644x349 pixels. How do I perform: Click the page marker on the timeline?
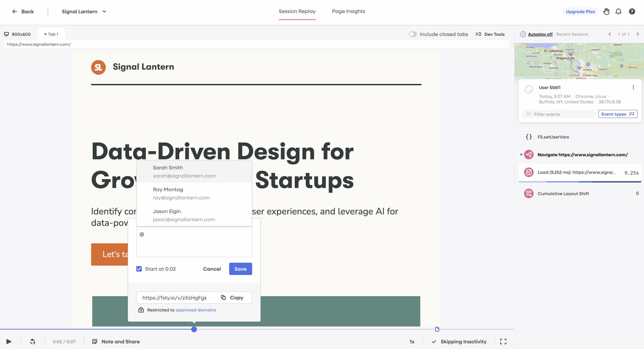437,329
